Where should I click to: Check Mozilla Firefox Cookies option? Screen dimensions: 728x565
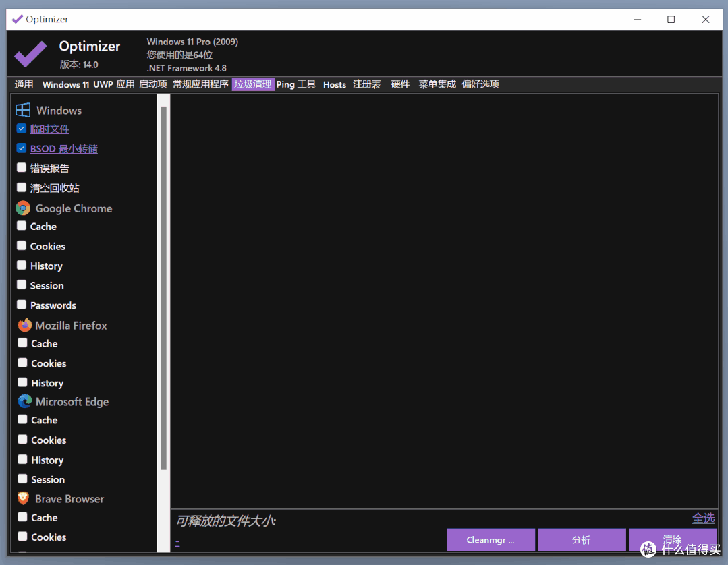pos(22,363)
